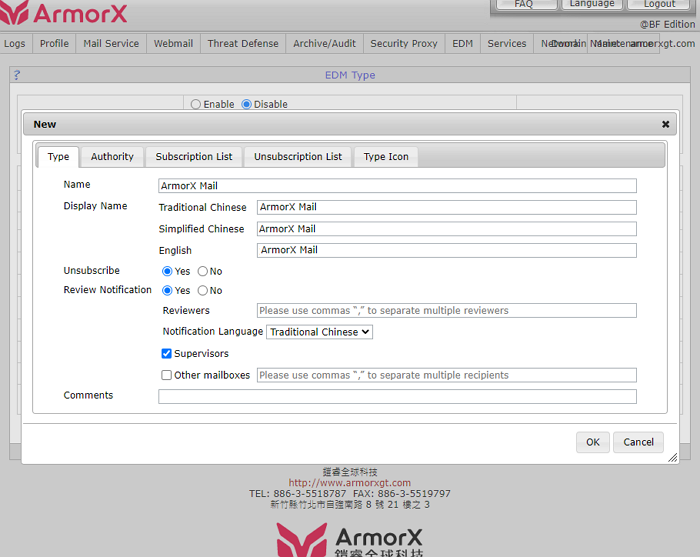Open the Mail Service menu
Image resolution: width=700 pixels, height=557 pixels.
(111, 44)
